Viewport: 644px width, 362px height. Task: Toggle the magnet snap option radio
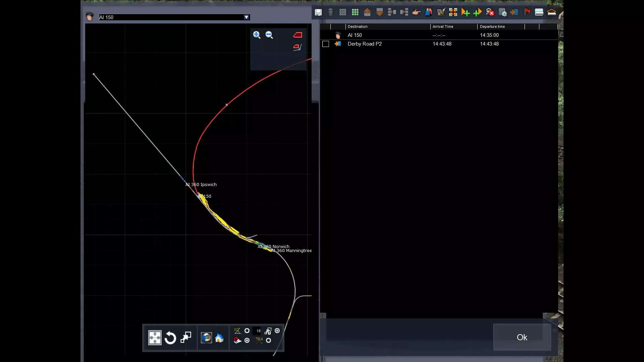click(x=247, y=341)
